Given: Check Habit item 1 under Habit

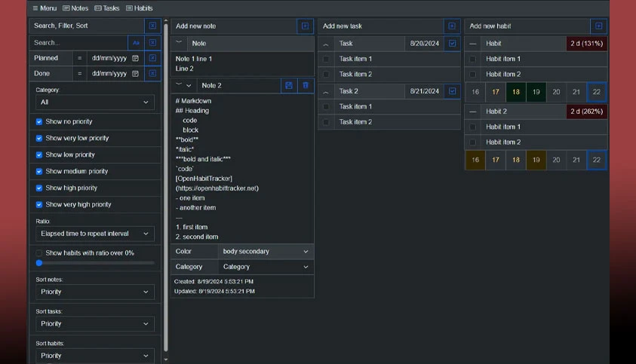Looking at the screenshot, I should click(472, 59).
